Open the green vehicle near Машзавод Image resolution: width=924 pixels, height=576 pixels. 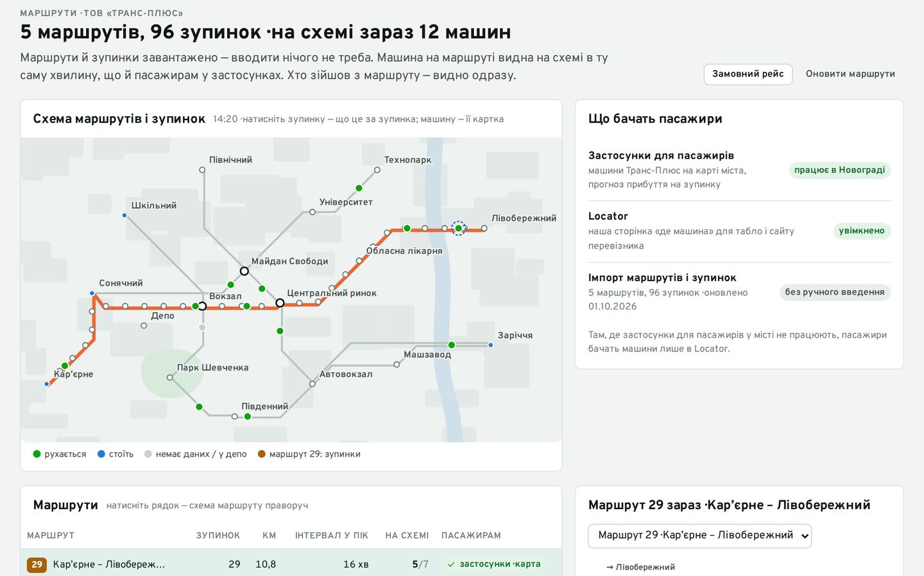click(452, 345)
